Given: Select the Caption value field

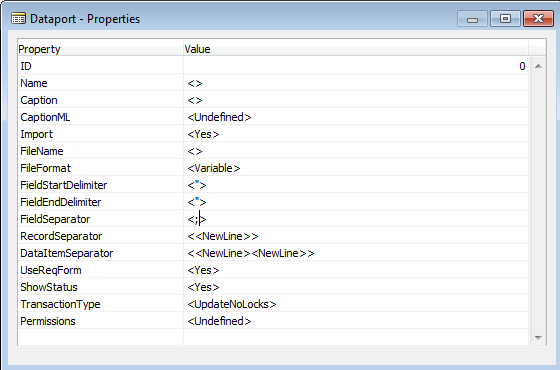Looking at the screenshot, I should [x=356, y=100].
